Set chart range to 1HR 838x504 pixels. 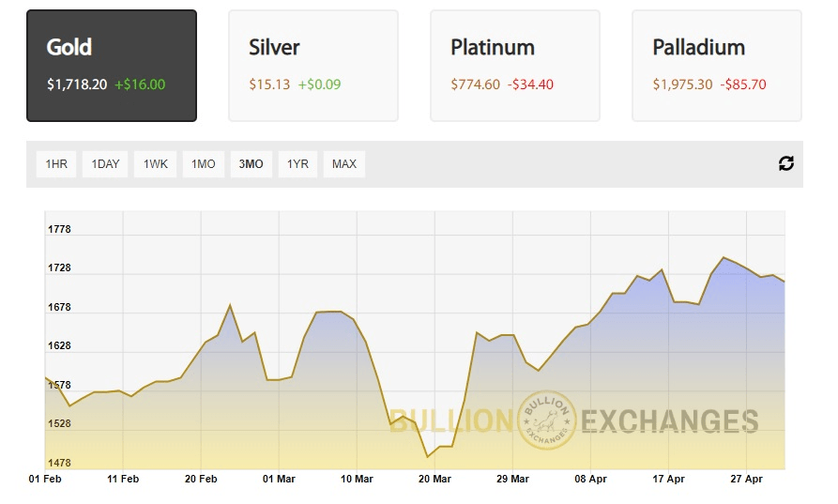(55, 164)
